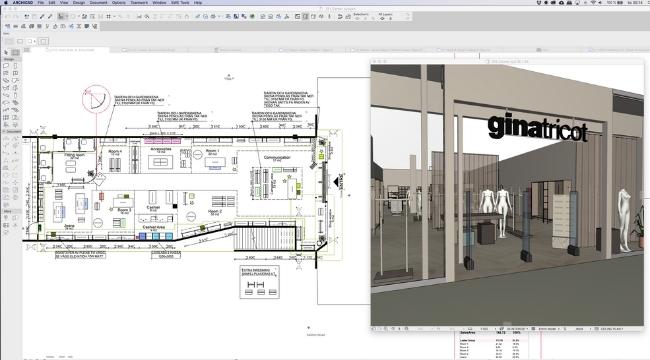Screen dimensions: 650x360
Task: Toggle the highlighted view mode toolbar button
Action: click(x=306, y=17)
